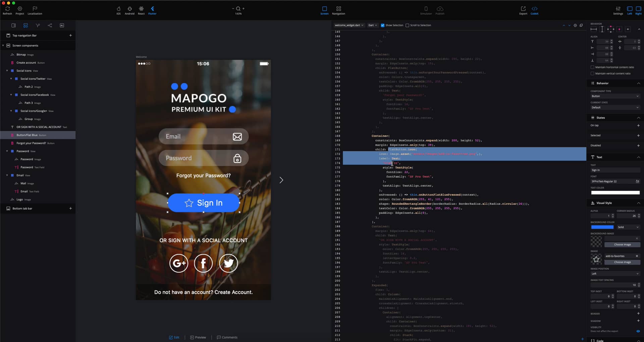This screenshot has height=342, width=644.
Task: Click the Text field with Sign In
Action: point(615,170)
